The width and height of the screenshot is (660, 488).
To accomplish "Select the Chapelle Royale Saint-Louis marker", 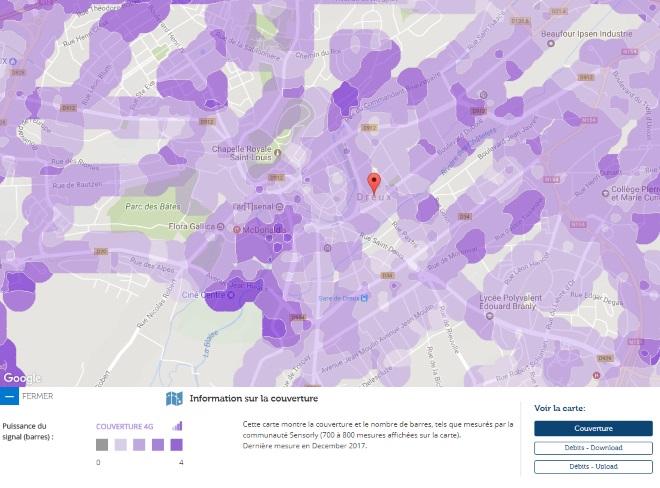I will coord(278,153).
